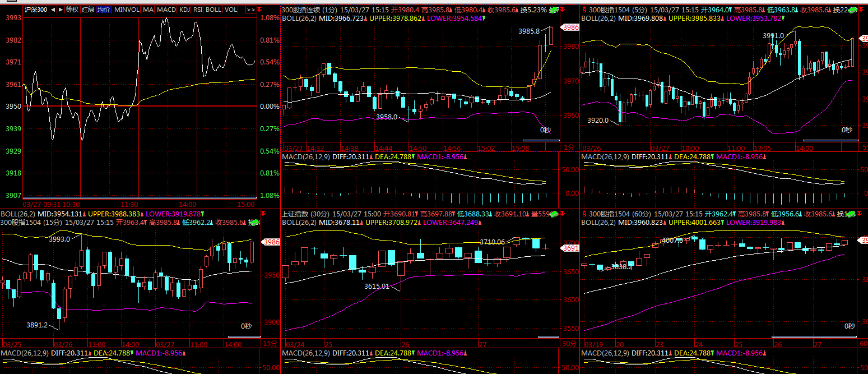This screenshot has width=868, height=374.
Task: Click the previous arrow beside 沪深300
Action: [53, 10]
